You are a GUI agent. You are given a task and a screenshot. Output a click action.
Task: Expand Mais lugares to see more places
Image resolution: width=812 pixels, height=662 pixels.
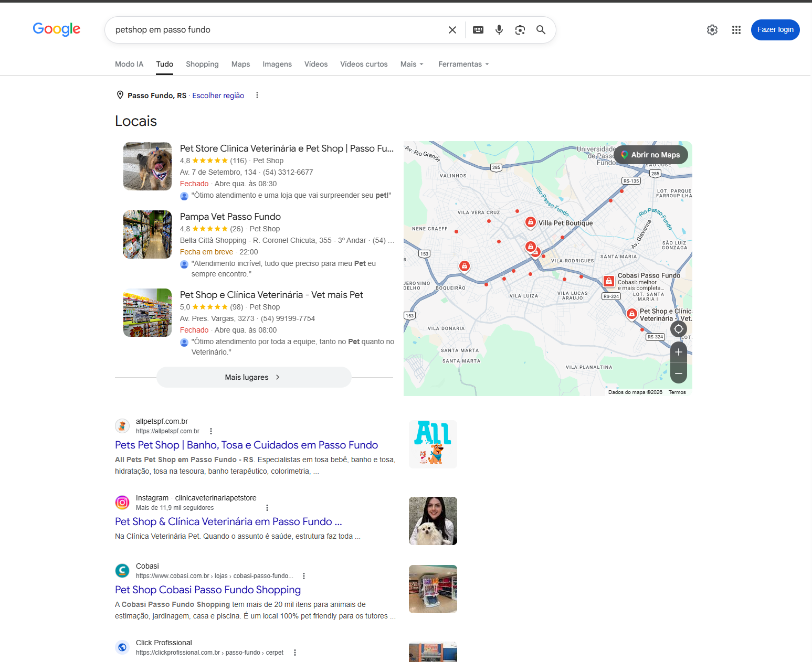pyautogui.click(x=254, y=377)
